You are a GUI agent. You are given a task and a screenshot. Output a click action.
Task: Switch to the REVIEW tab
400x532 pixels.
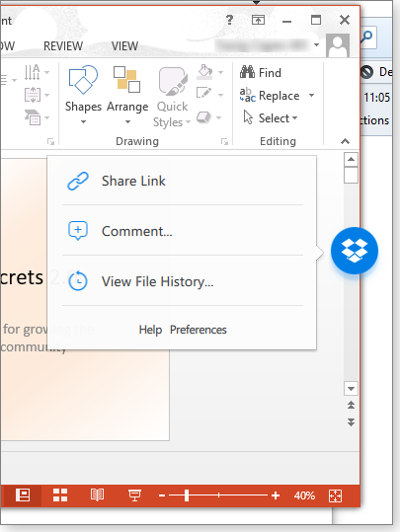point(63,45)
